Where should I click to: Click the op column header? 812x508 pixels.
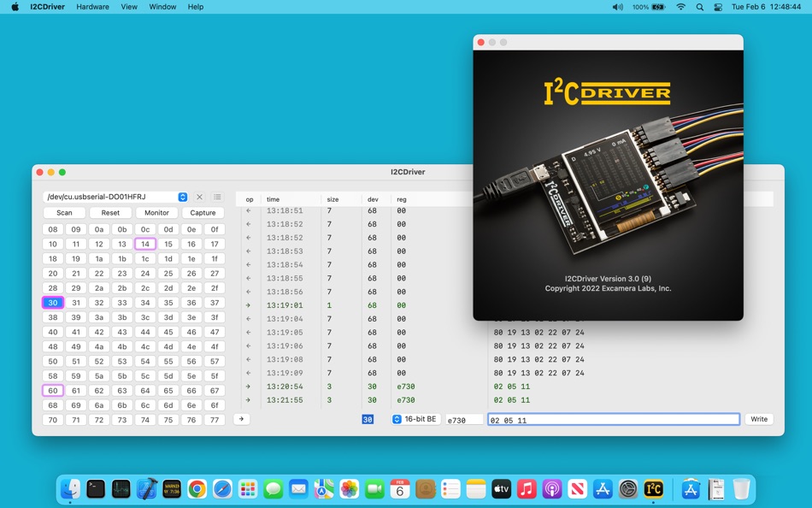249,199
